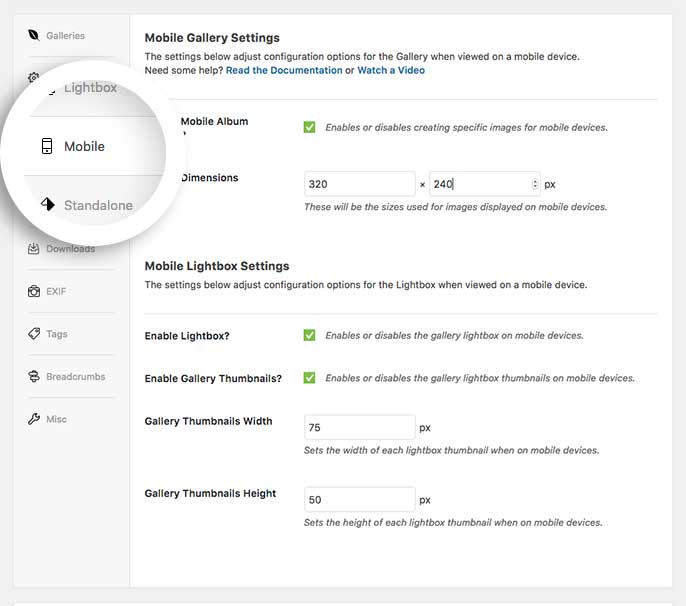Focus the Gallery Thumbnails Width field
This screenshot has height=606, width=686.
click(360, 427)
